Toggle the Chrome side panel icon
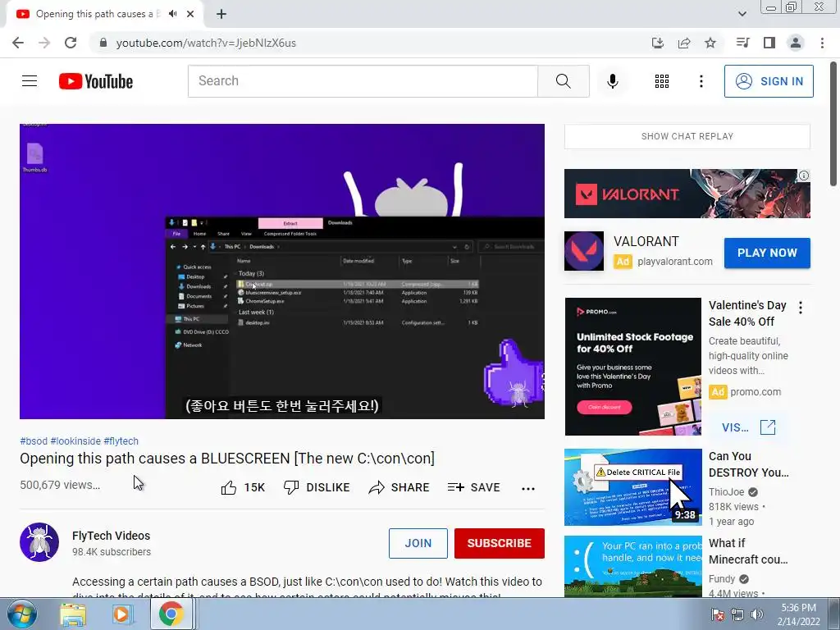 pyautogui.click(x=769, y=43)
